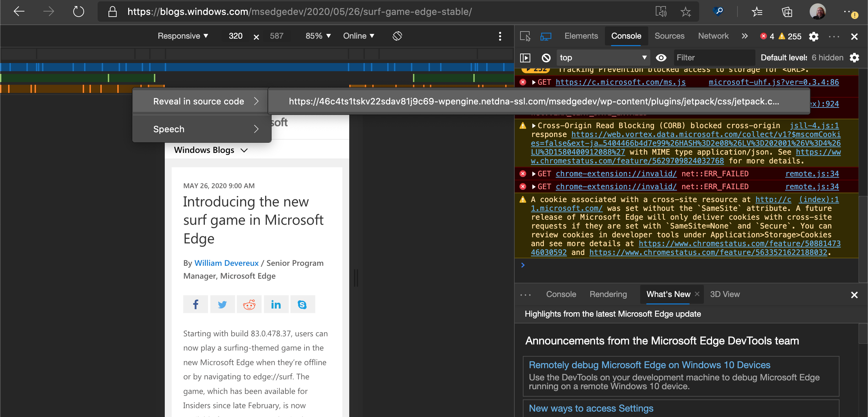Click the inspect element picker icon
Viewport: 868px width, 417px height.
(525, 36)
